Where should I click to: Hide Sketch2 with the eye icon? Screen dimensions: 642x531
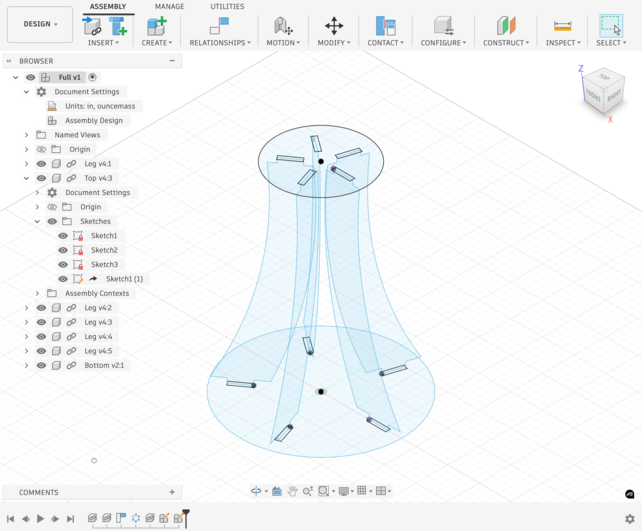pos(63,250)
